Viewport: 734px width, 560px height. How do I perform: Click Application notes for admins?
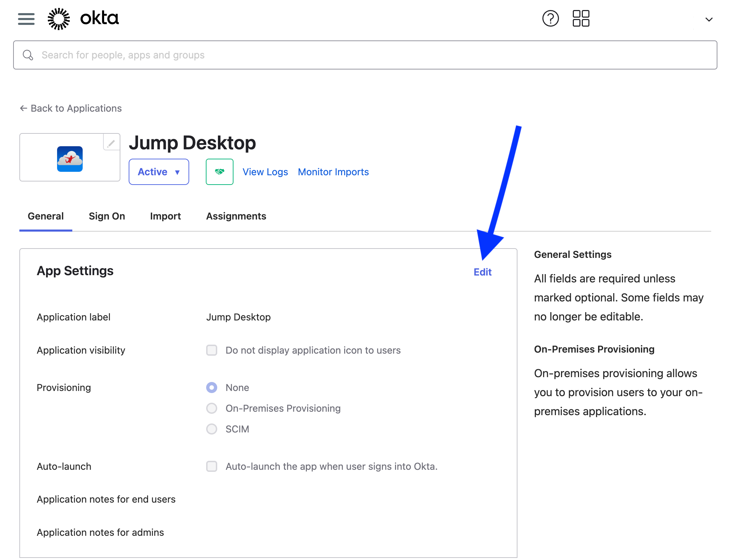[x=100, y=532]
